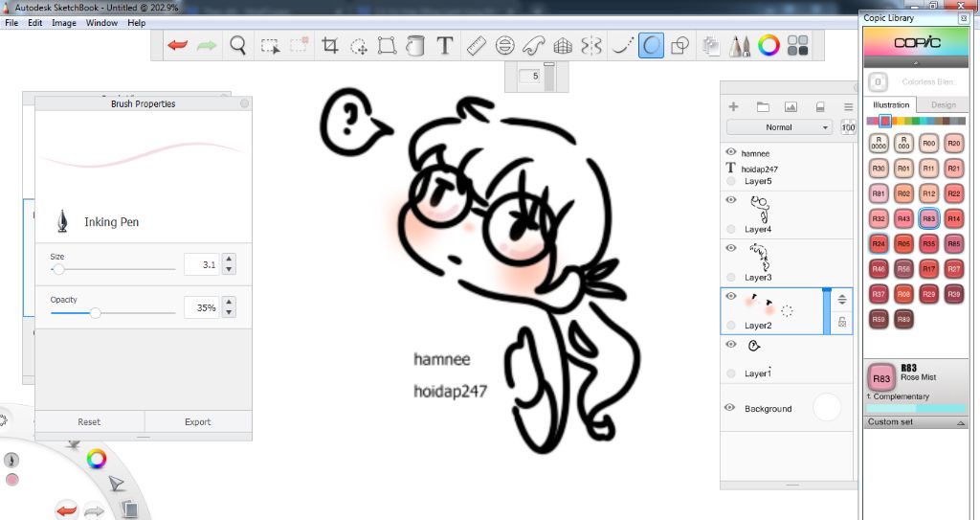This screenshot has width=980, height=520.
Task: Open the File menu
Action: click(11, 23)
